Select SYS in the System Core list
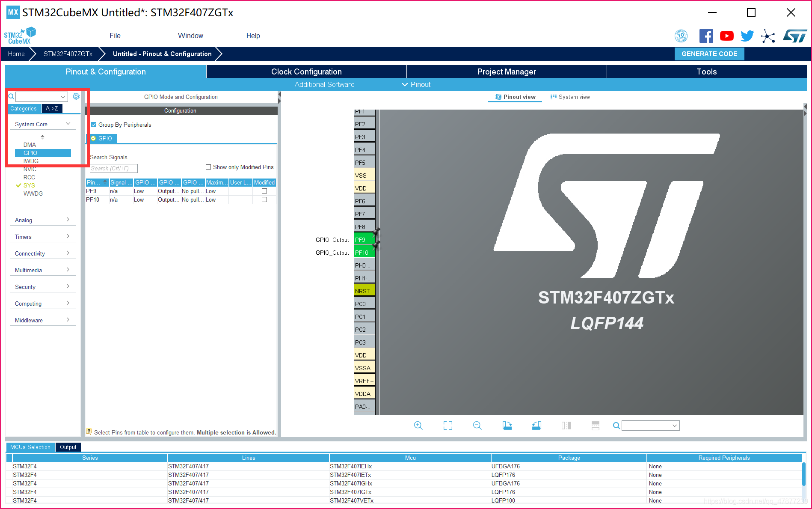The height and width of the screenshot is (509, 812). click(29, 185)
